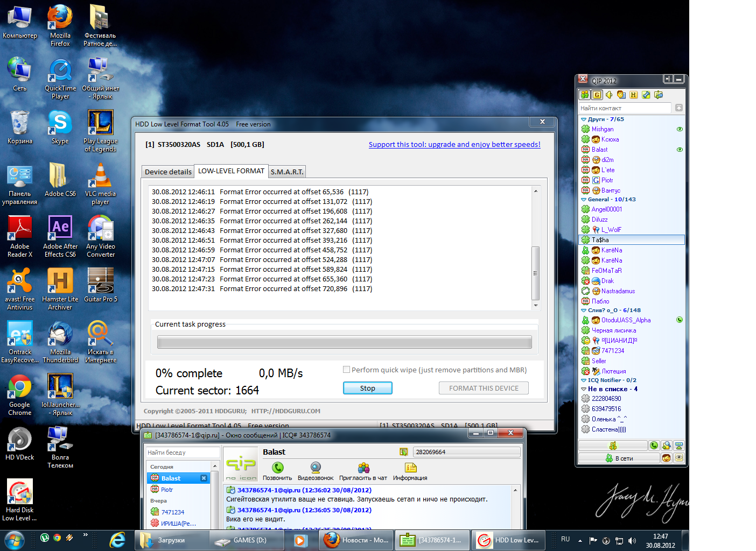This screenshot has height=551, width=756.
Task: Start a video call via Видеозвонок icon
Action: click(316, 468)
